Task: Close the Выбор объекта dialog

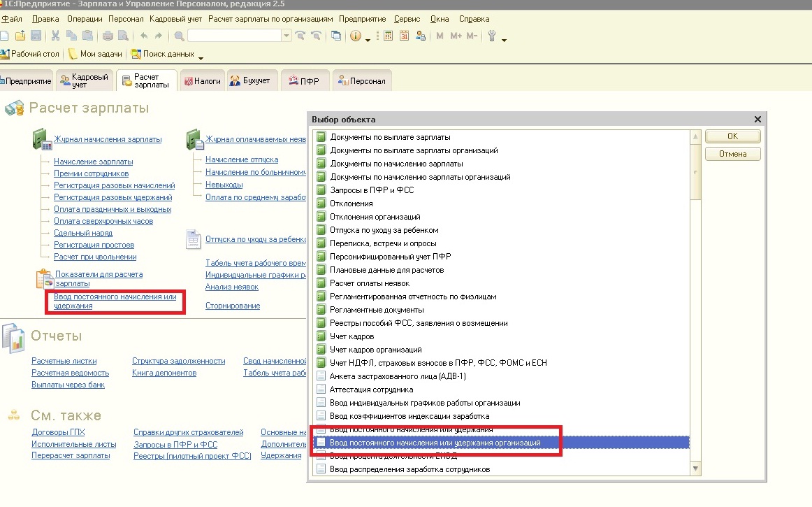Action: coord(757,120)
